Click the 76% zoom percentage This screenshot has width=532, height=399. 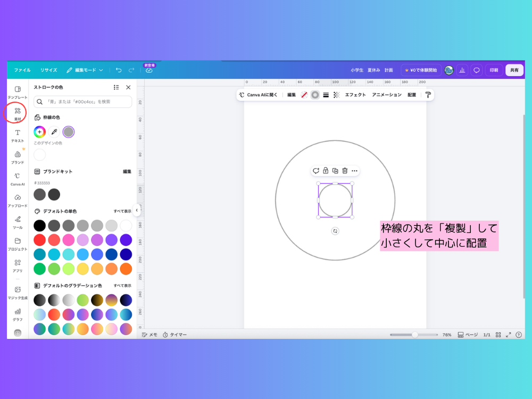447,335
